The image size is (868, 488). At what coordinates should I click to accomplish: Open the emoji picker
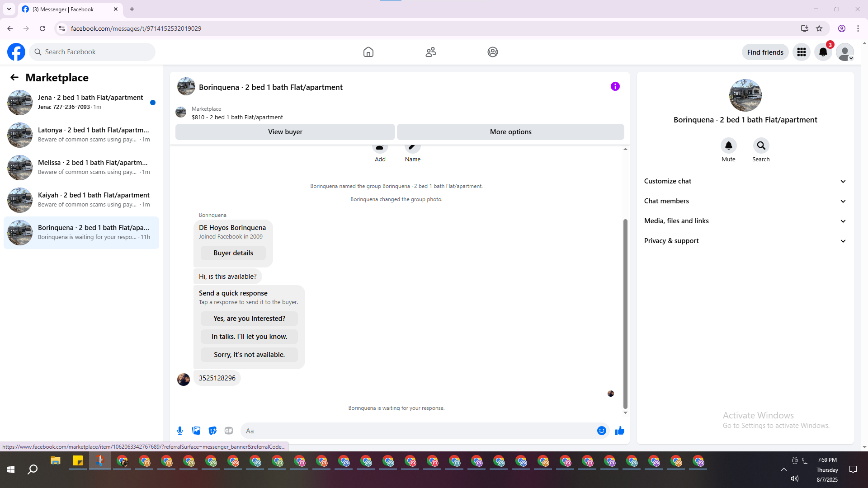[602, 431]
